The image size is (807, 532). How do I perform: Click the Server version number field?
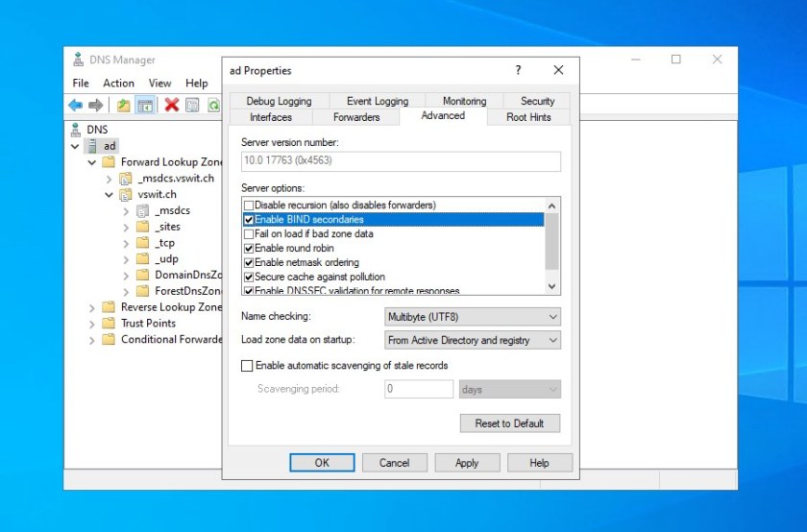click(401, 161)
